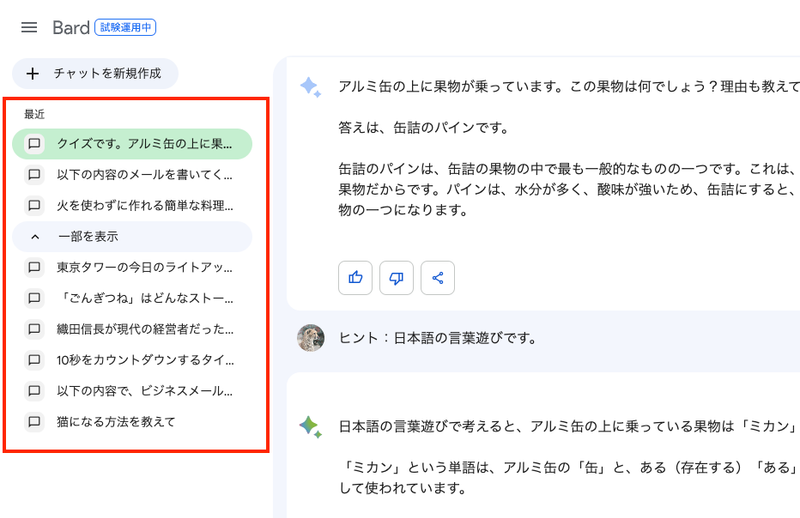
Task: Click chat icon beside クイズです chat
Action: [x=34, y=144]
